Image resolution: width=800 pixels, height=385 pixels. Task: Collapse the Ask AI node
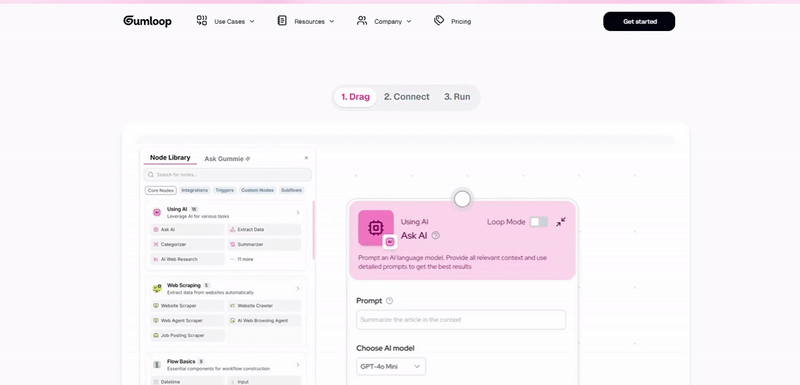(x=561, y=222)
